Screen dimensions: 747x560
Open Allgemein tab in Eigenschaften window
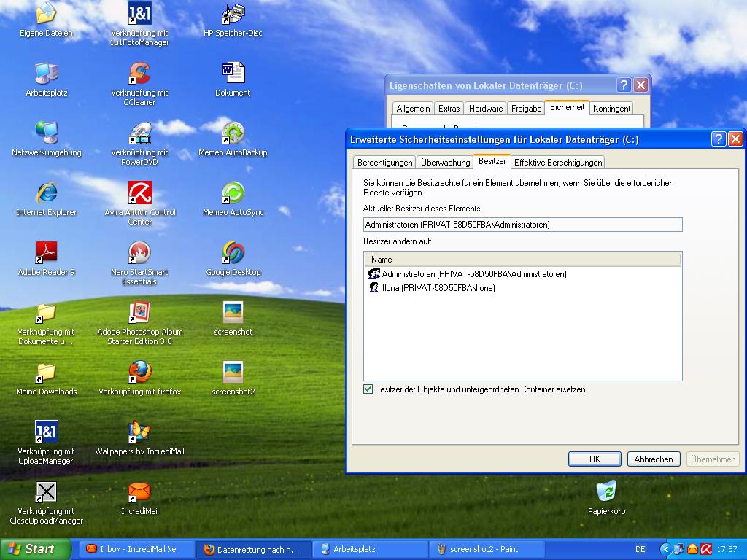click(x=413, y=109)
